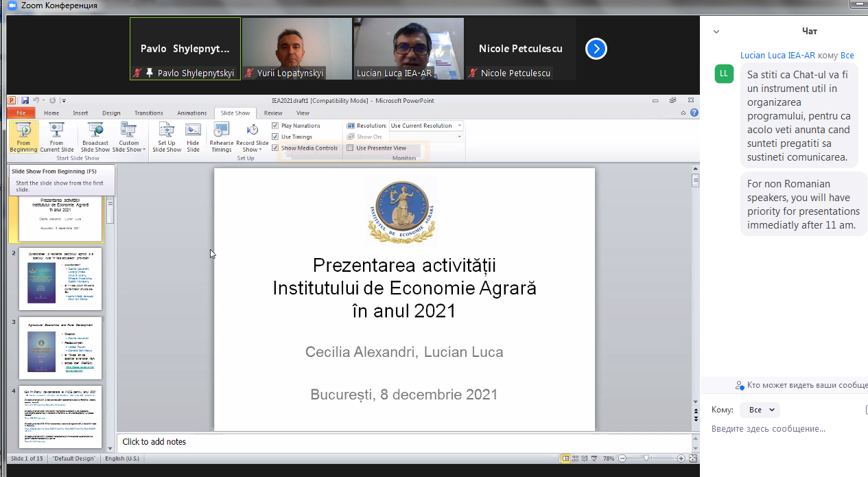Fit slide to current window icon

(693, 458)
